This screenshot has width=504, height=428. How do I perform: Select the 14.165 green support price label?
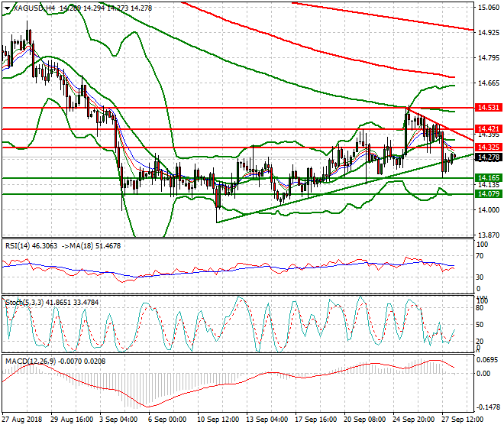pyautogui.click(x=489, y=178)
